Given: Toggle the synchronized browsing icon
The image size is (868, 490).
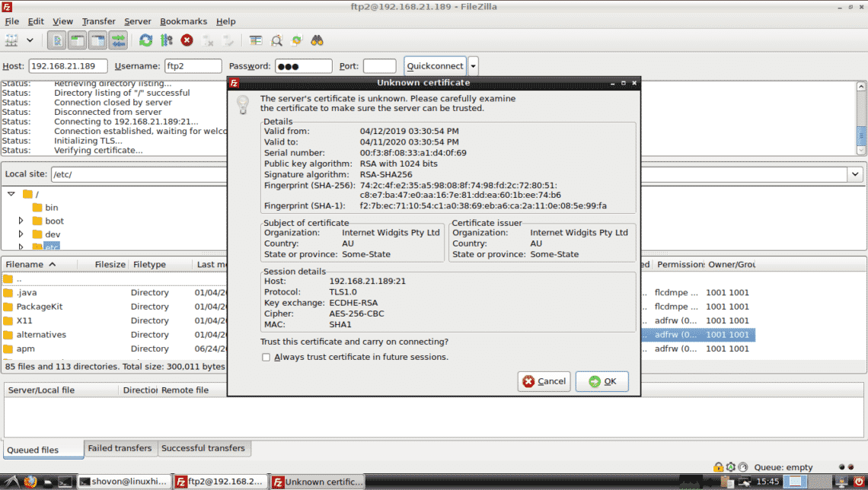Looking at the screenshot, I should [295, 40].
